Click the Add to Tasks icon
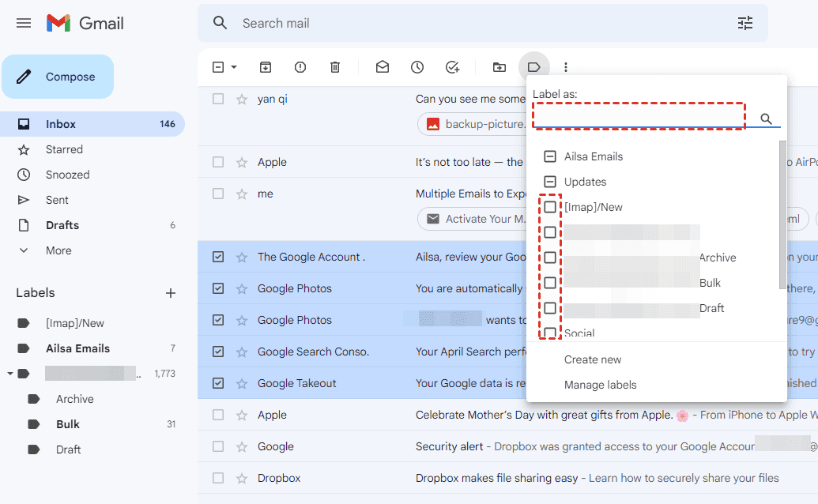The height and width of the screenshot is (504, 818). click(x=452, y=67)
